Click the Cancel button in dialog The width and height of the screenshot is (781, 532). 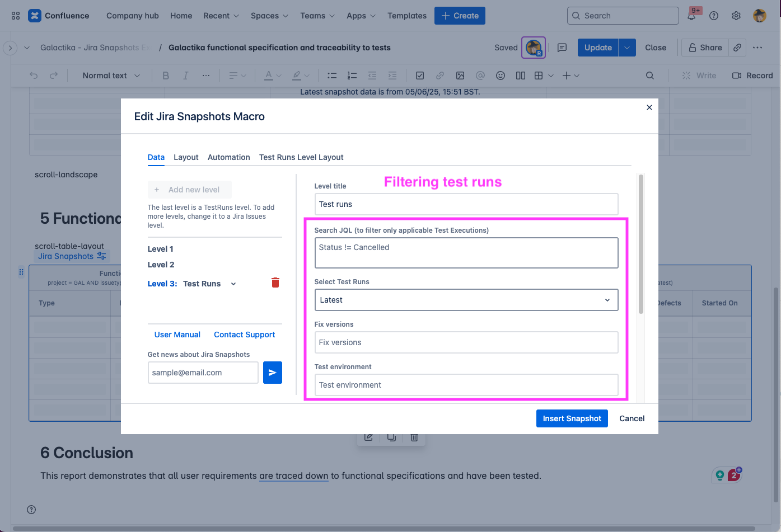[x=632, y=418]
